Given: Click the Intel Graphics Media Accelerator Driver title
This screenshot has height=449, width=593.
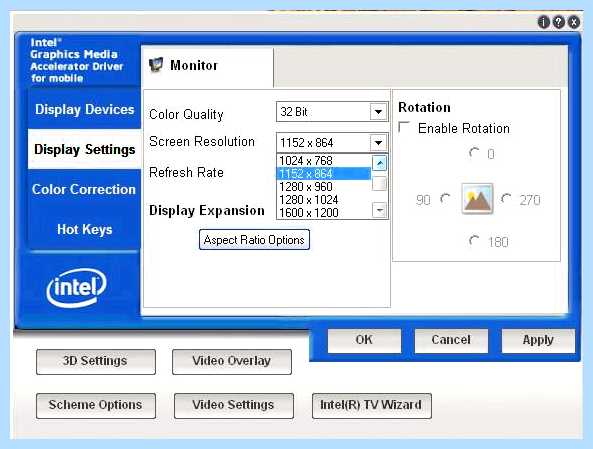Looking at the screenshot, I should click(x=76, y=61).
